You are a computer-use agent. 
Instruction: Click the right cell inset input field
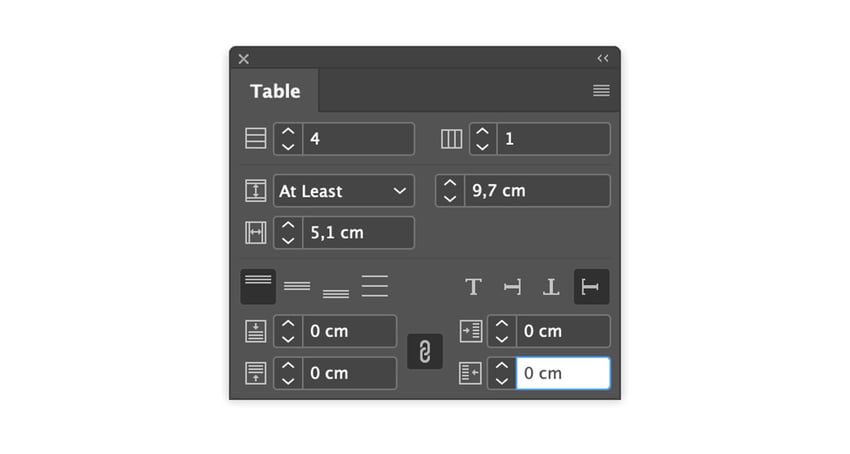[x=562, y=373]
